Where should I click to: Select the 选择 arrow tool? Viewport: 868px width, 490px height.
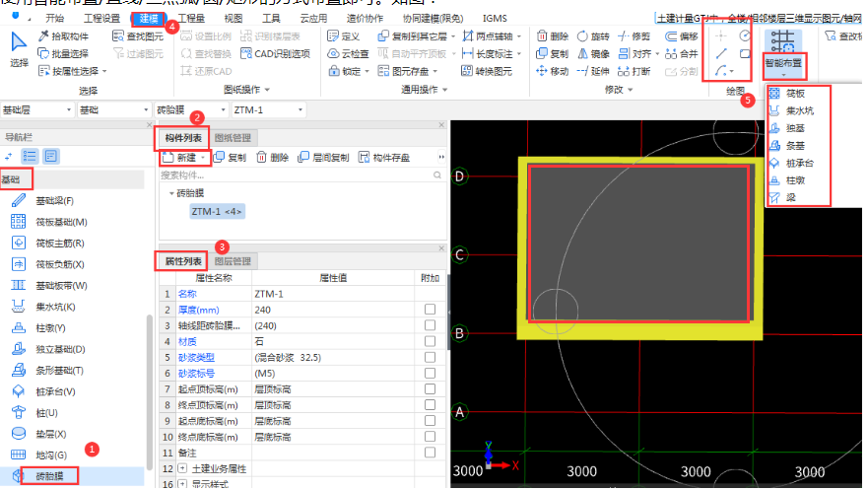19,50
